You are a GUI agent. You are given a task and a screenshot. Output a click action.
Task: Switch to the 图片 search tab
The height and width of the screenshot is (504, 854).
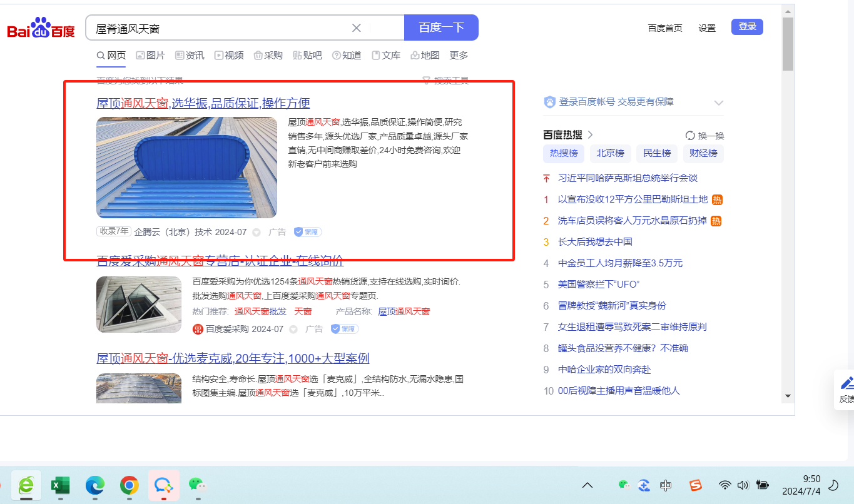coord(150,56)
